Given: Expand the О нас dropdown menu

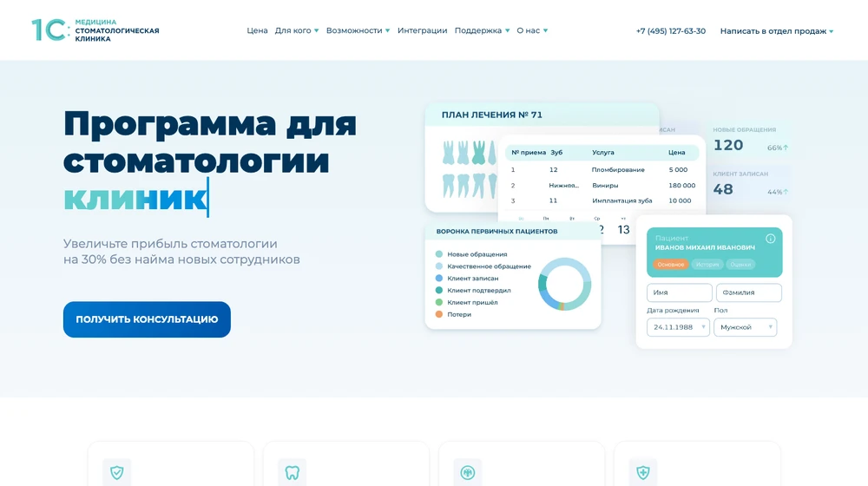Looking at the screenshot, I should tap(533, 30).
